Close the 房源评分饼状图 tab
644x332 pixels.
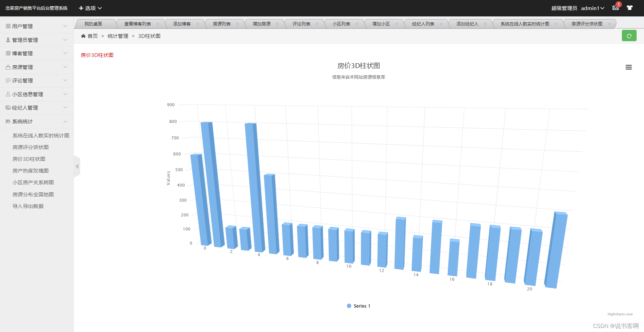609,24
